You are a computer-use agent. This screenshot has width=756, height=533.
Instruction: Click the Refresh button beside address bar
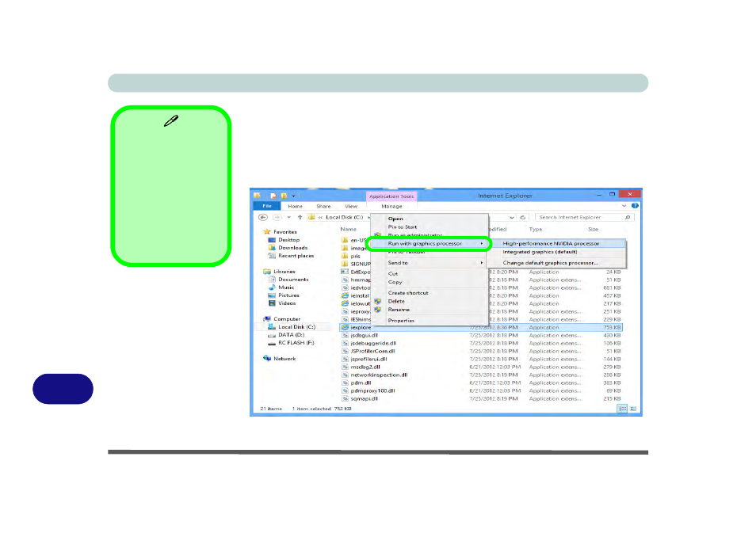tap(523, 217)
